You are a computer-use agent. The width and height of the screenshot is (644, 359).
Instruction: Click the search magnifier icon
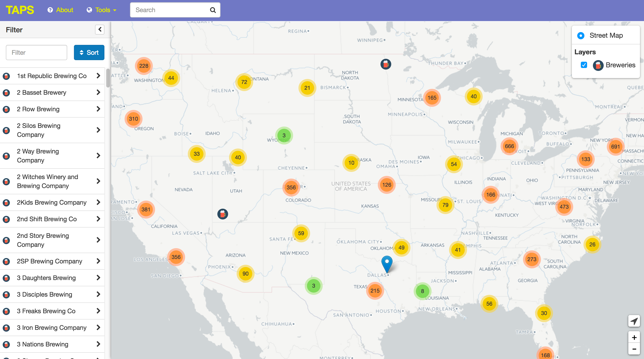click(x=213, y=10)
